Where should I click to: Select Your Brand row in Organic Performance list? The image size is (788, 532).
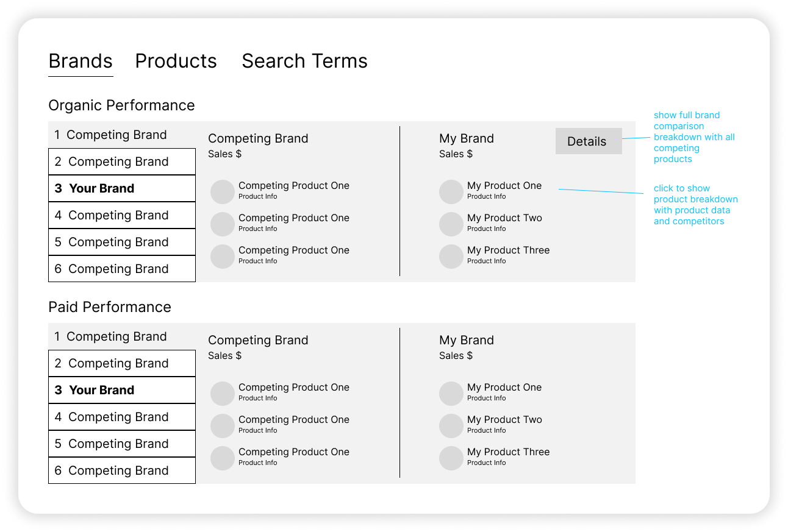coord(122,188)
